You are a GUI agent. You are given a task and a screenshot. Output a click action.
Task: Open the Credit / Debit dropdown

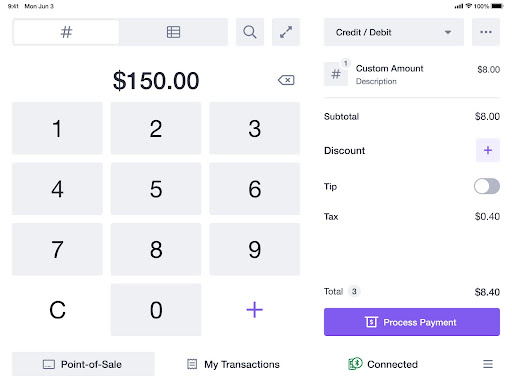click(394, 32)
